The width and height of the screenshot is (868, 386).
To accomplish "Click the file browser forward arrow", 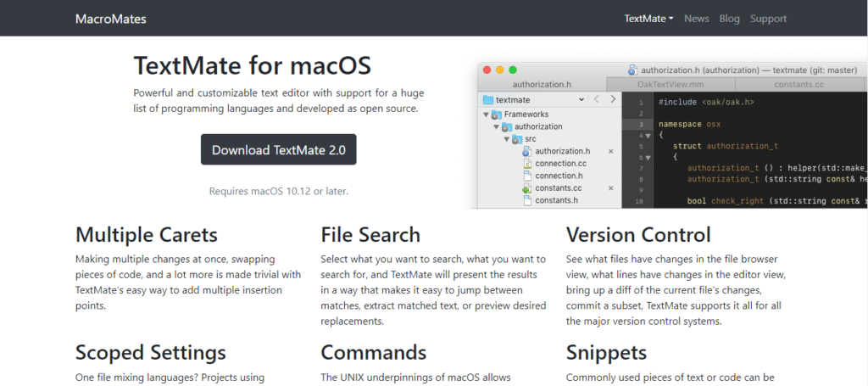I will [x=613, y=100].
